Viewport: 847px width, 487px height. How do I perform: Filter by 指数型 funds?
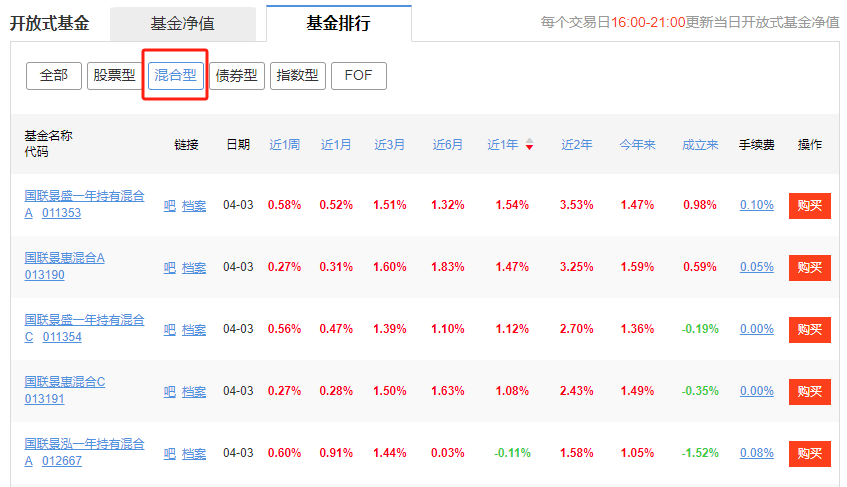point(298,76)
